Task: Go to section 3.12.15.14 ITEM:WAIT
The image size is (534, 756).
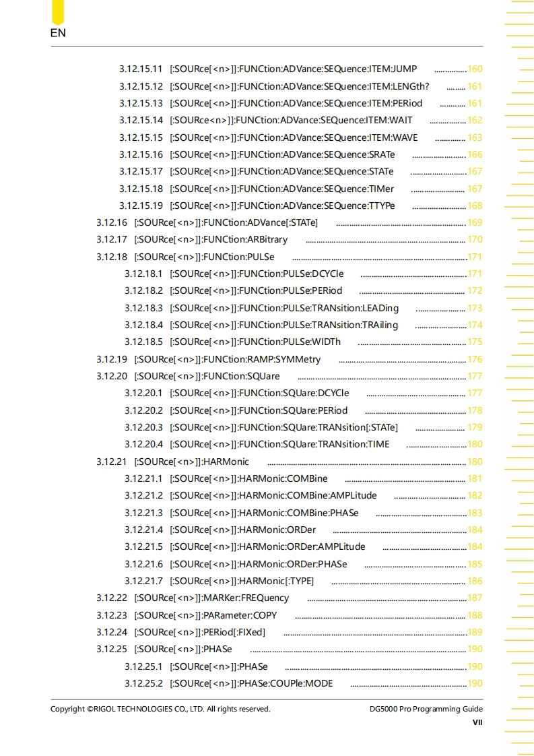Action: (291, 120)
